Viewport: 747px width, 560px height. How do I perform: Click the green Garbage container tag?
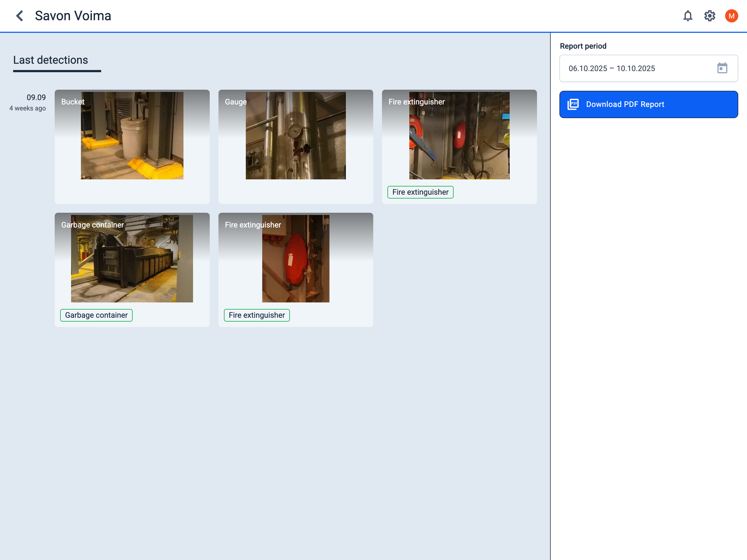pos(96,315)
